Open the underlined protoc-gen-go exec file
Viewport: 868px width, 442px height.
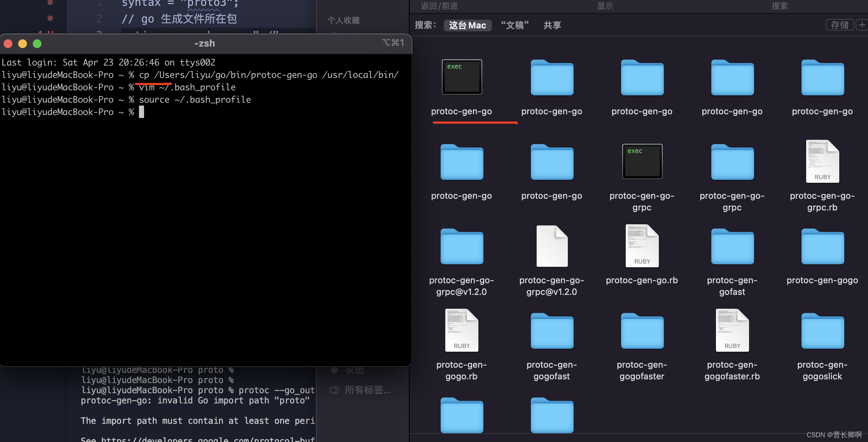462,77
